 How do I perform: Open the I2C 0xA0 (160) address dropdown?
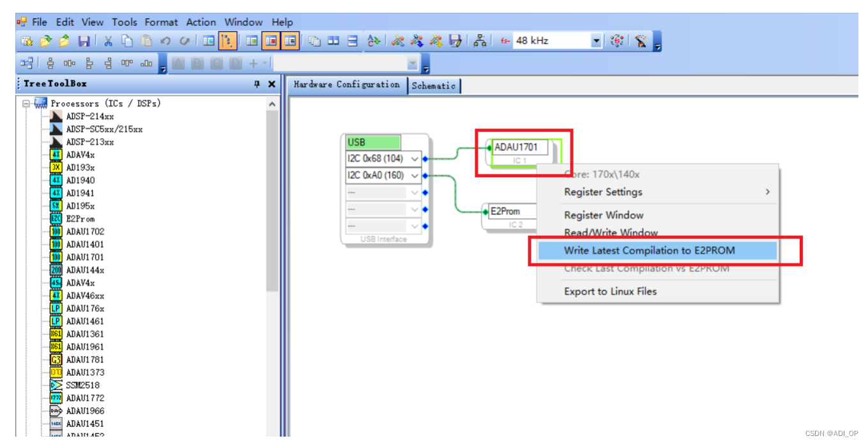click(416, 175)
